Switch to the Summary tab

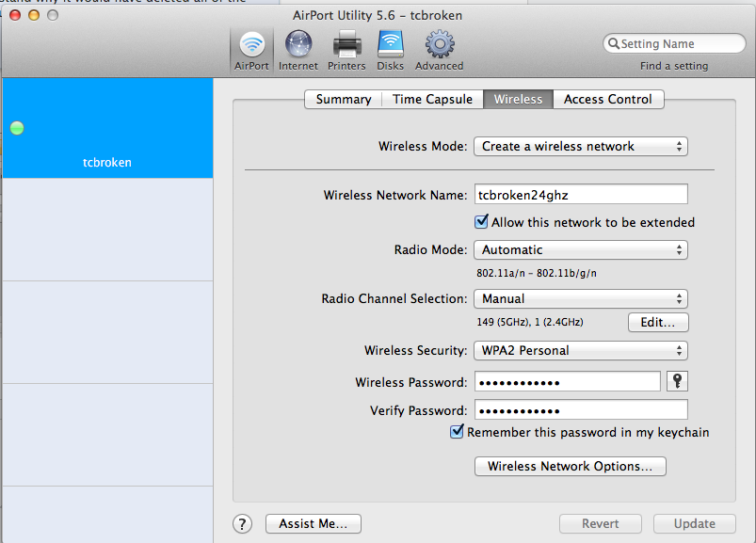(344, 99)
